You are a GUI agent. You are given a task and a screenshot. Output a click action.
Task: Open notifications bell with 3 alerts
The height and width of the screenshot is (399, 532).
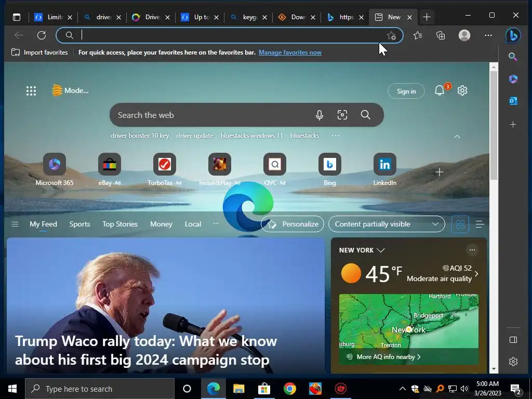pos(440,90)
